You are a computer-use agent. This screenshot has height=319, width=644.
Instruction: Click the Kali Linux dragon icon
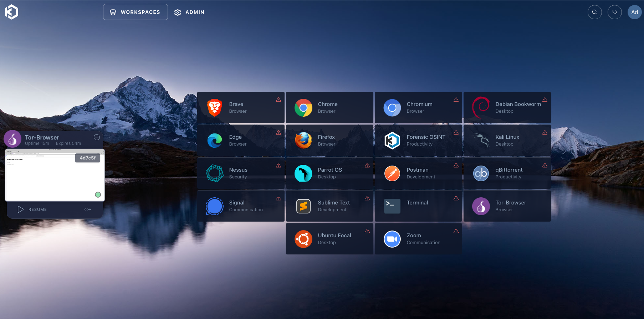[481, 140]
